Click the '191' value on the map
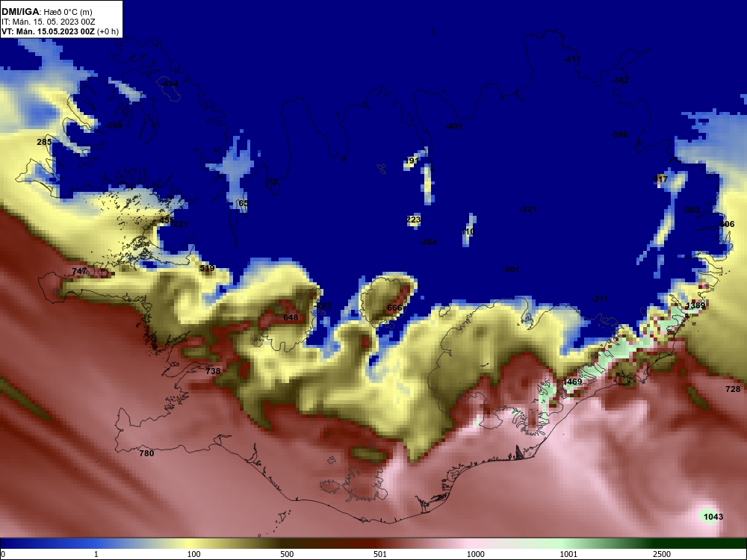The height and width of the screenshot is (560, 747). (x=411, y=161)
